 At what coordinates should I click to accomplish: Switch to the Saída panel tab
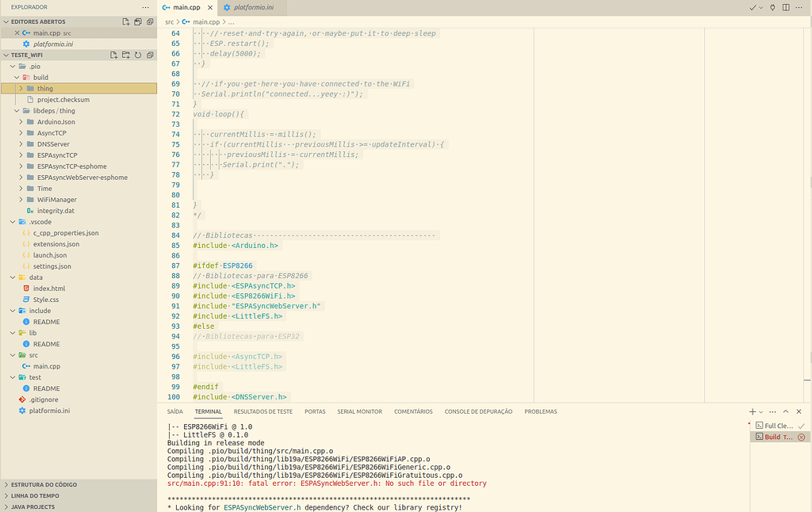[175, 411]
